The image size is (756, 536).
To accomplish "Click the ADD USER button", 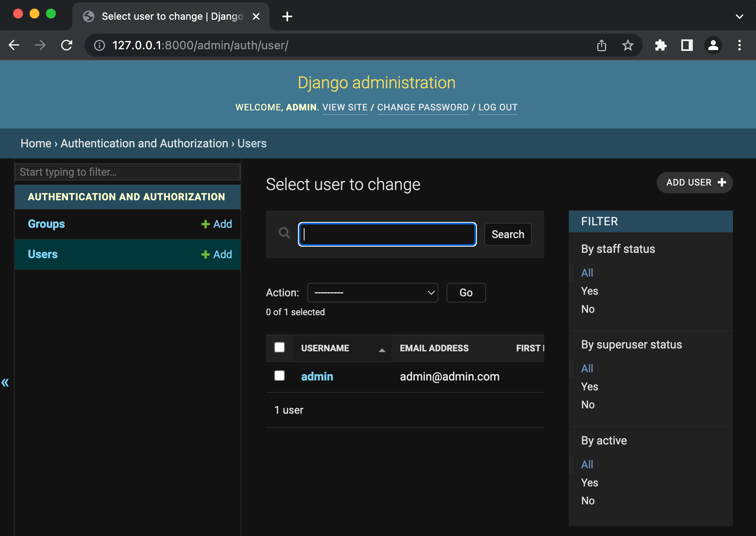I will pyautogui.click(x=695, y=183).
